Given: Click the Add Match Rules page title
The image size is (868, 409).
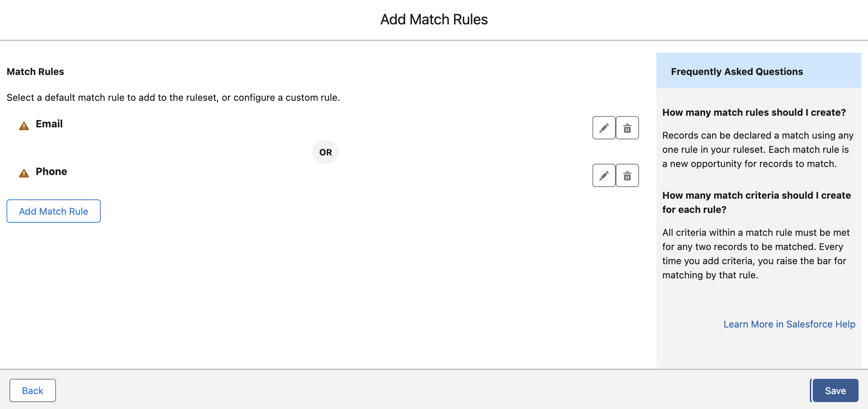Looking at the screenshot, I should point(434,19).
